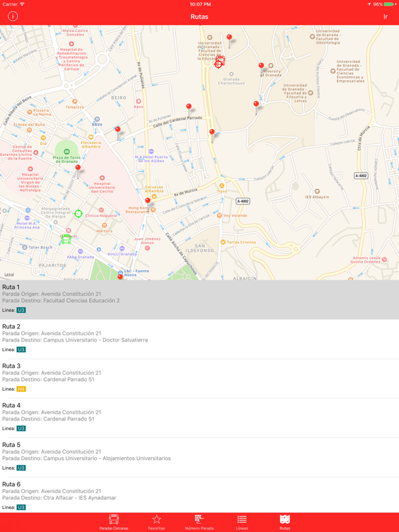
Task: Tap the Facultad de Filosofía y Letras icon
Action: (x=310, y=93)
